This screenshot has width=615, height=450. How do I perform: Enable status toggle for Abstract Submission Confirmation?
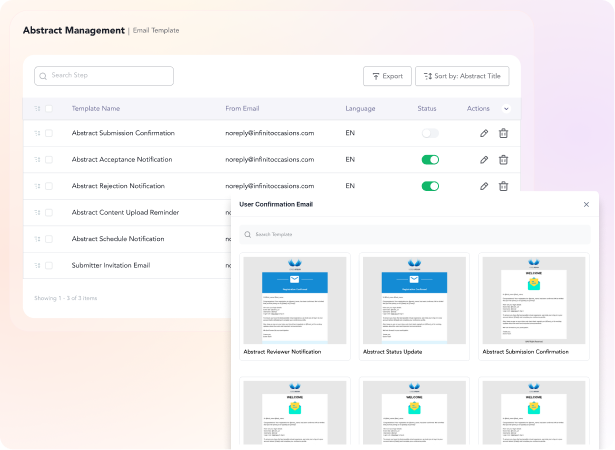point(430,133)
